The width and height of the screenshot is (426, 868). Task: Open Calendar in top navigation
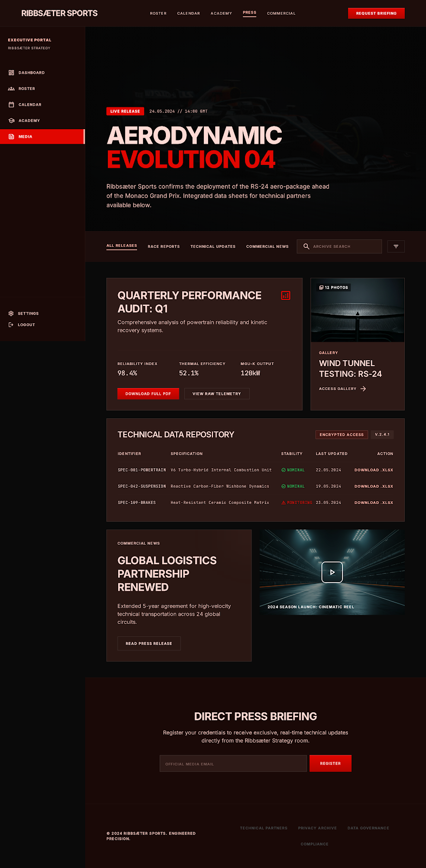click(189, 13)
